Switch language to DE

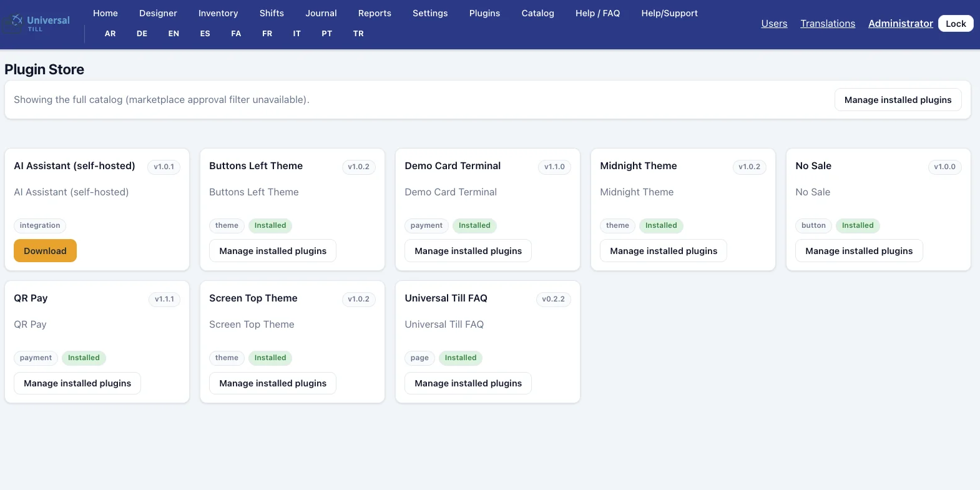pyautogui.click(x=142, y=34)
